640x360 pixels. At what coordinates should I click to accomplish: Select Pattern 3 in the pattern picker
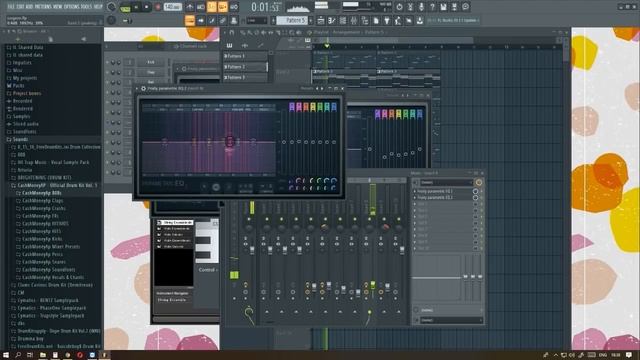(x=245, y=77)
